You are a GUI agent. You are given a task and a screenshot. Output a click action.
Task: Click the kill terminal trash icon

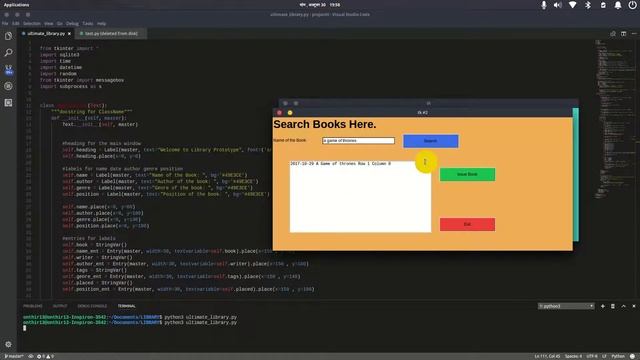point(613,306)
